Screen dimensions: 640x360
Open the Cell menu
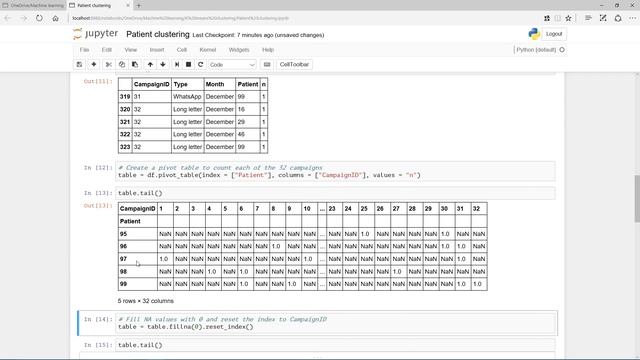click(x=182, y=50)
